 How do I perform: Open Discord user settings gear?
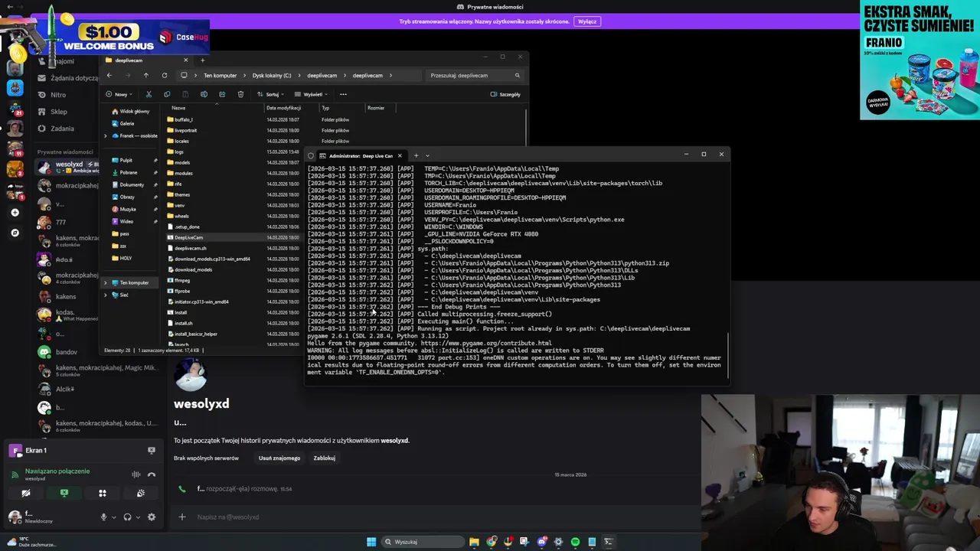151,517
